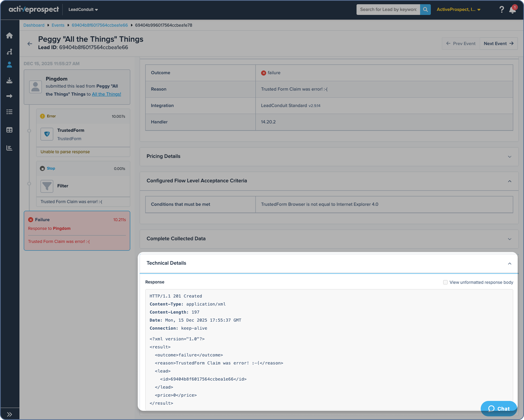Click the acceptance criteria condition text
The width and height of the screenshot is (524, 420).
pos(320,205)
